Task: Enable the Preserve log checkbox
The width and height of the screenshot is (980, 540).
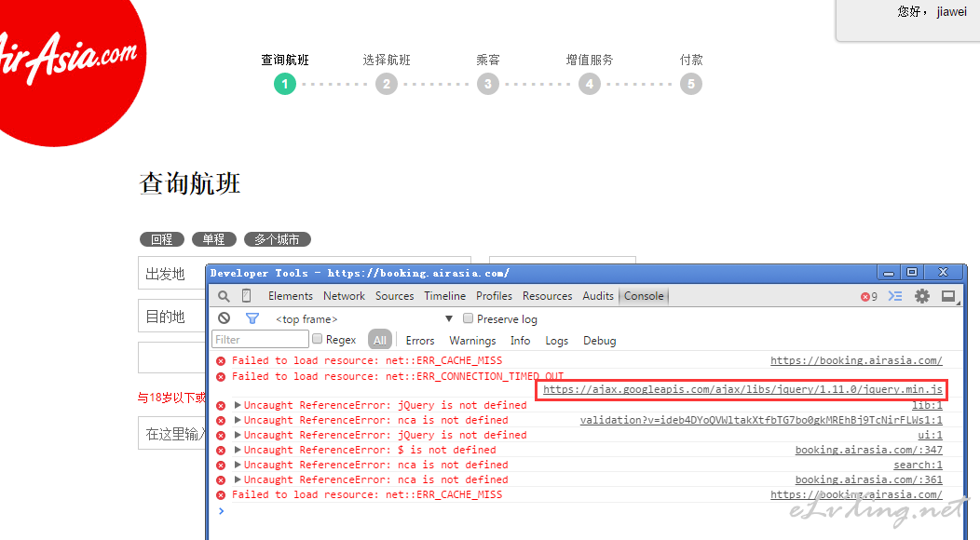Action: 468,318
